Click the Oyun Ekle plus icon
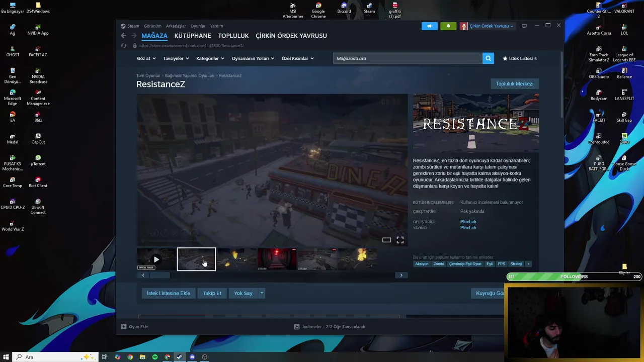Image resolution: width=644 pixels, height=362 pixels. 124,327
